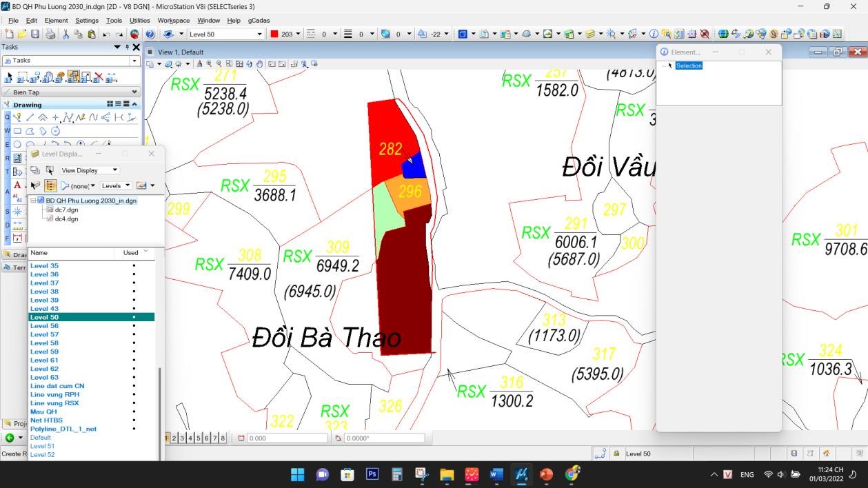Screen dimensions: 868x488
Task: Open the Levels dropdown in the Level Display dialog
Action: click(x=117, y=185)
